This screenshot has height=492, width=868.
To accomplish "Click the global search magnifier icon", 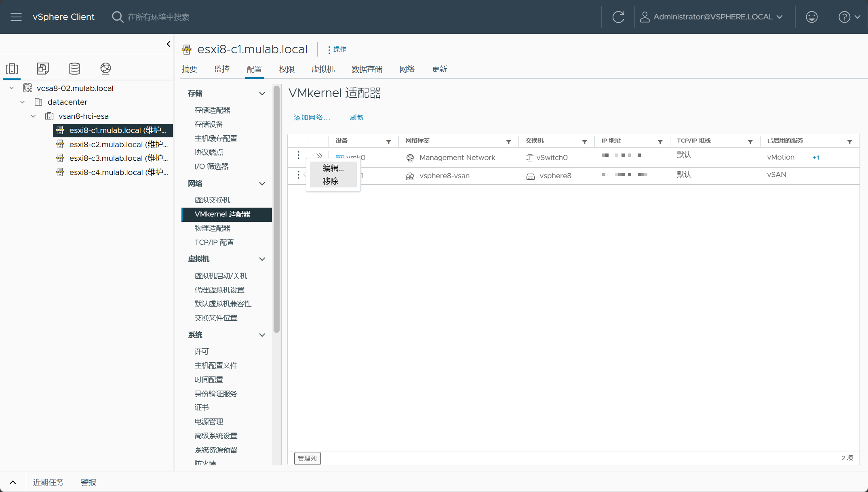I will (x=117, y=17).
